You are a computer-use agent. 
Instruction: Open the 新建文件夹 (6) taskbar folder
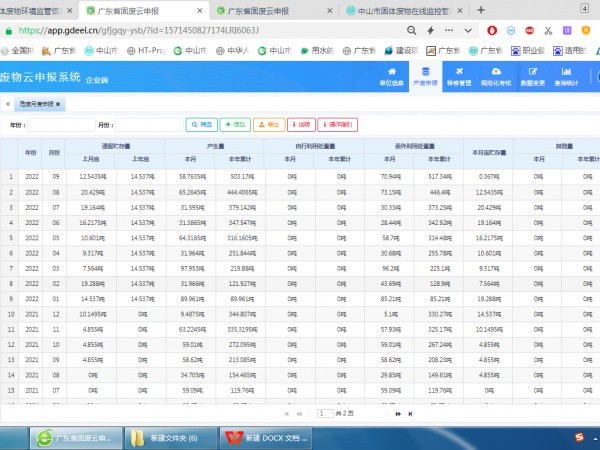point(171,438)
